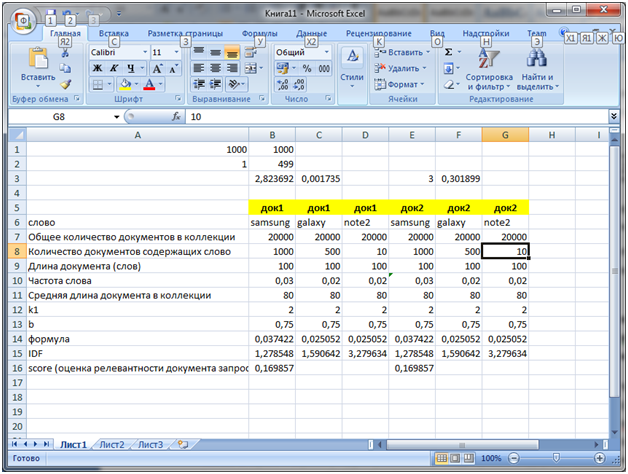Screen dimensions: 628x474
Task: Toggle bold Ж formatting
Action: pos(98,68)
